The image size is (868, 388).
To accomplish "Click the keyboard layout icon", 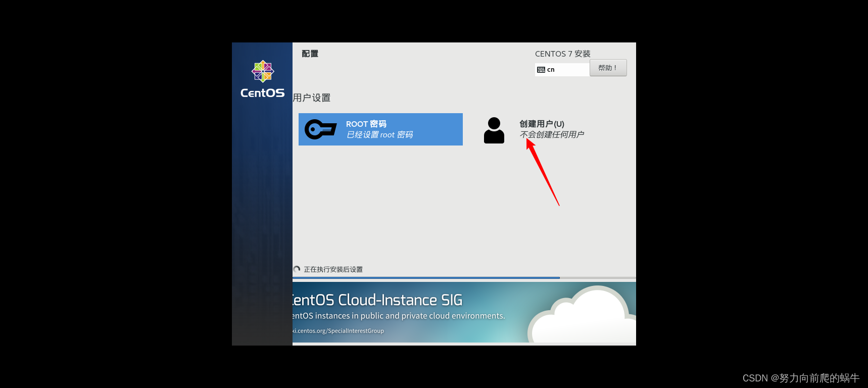I will tap(541, 70).
